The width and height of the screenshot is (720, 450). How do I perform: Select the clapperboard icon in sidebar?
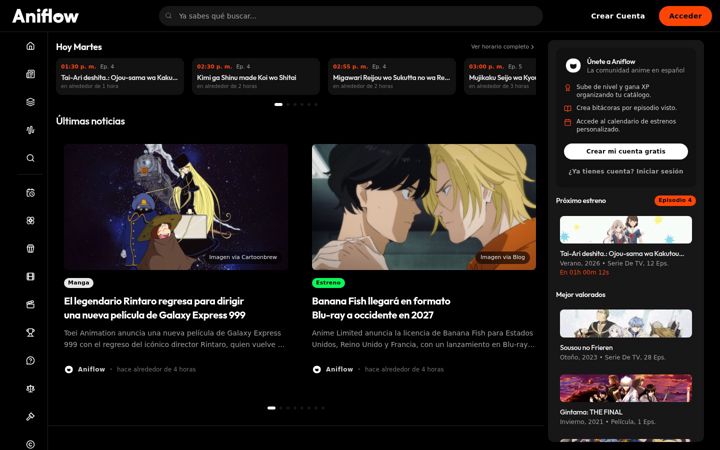[x=30, y=304]
